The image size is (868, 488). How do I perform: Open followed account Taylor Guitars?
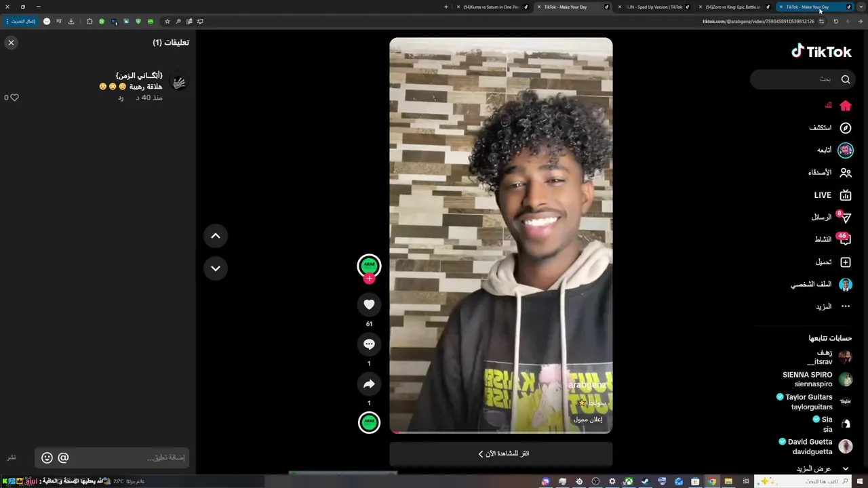pyautogui.click(x=814, y=402)
